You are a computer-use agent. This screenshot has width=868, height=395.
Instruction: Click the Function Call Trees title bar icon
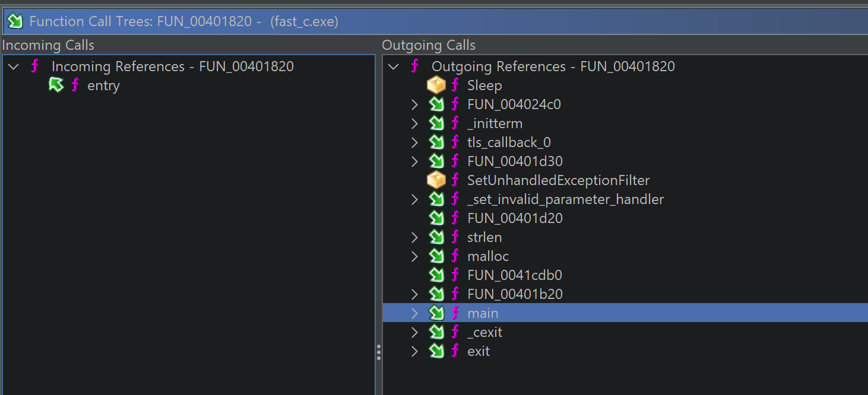[14, 21]
